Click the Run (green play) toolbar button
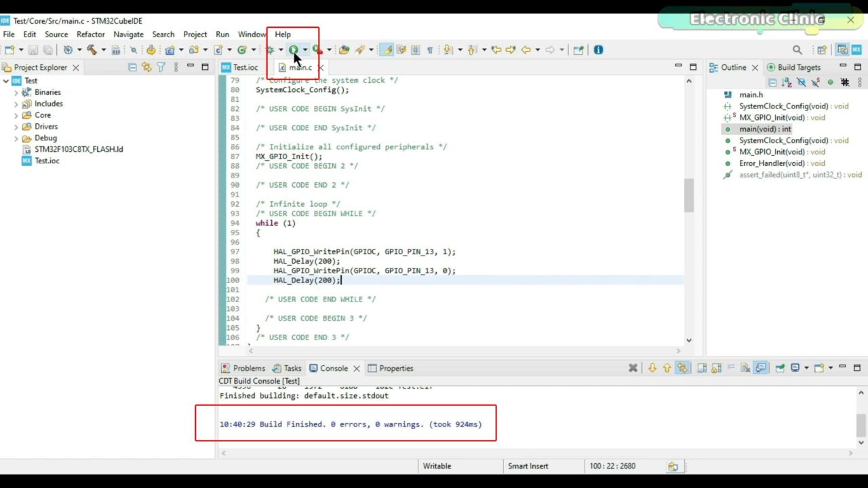868x488 pixels. pyautogui.click(x=294, y=49)
